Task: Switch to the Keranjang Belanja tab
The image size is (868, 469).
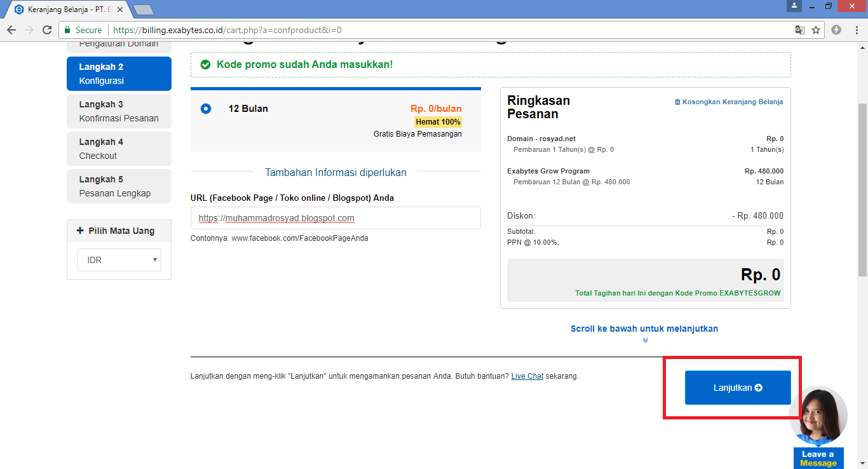Action: click(x=69, y=10)
